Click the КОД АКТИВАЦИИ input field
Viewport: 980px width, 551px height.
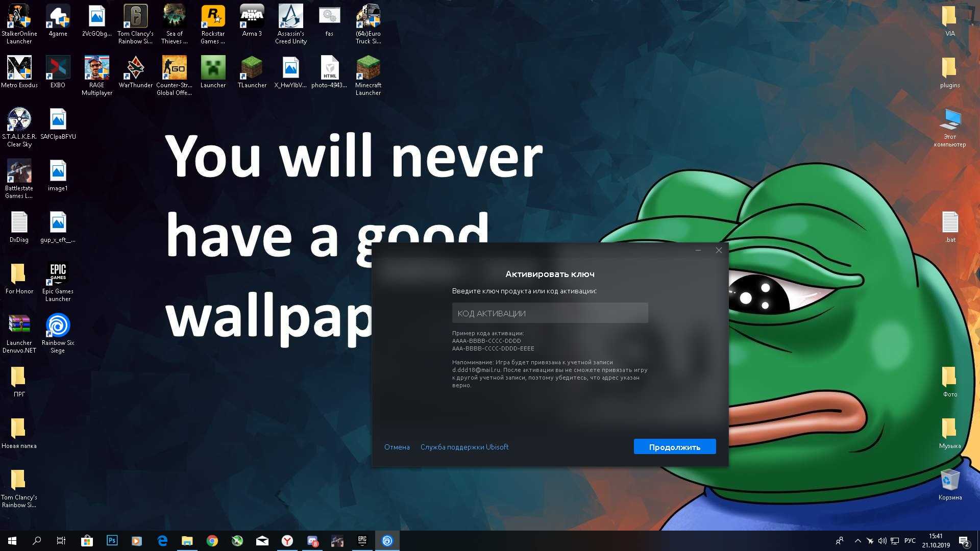click(550, 313)
